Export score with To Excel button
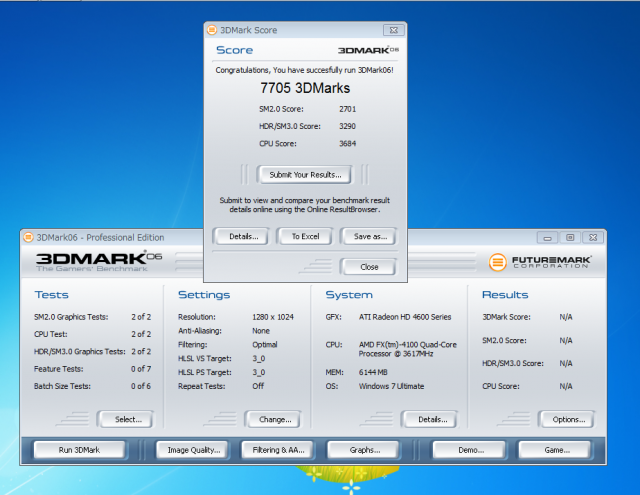This screenshot has height=495, width=640. tap(305, 236)
